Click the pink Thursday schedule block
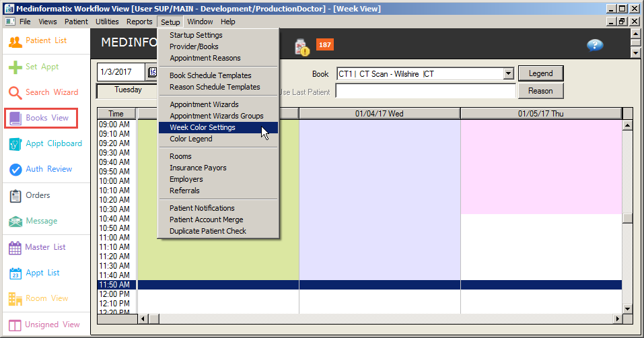The height and width of the screenshot is (338, 644). (541, 166)
